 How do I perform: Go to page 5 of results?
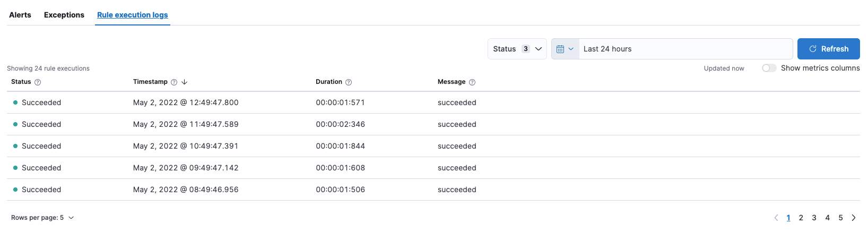pos(841,218)
